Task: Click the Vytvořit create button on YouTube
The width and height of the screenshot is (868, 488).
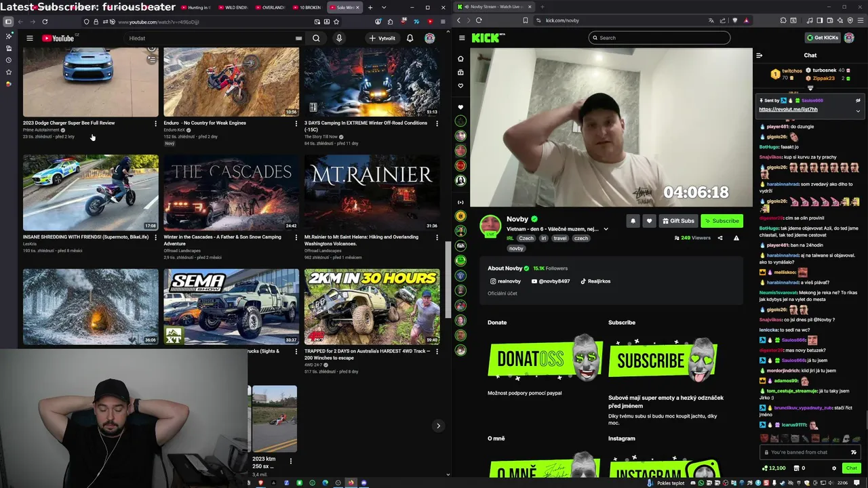Action: [382, 38]
